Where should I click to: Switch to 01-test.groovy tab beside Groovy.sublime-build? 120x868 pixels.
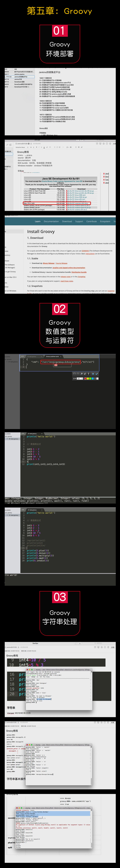(33, 356)
